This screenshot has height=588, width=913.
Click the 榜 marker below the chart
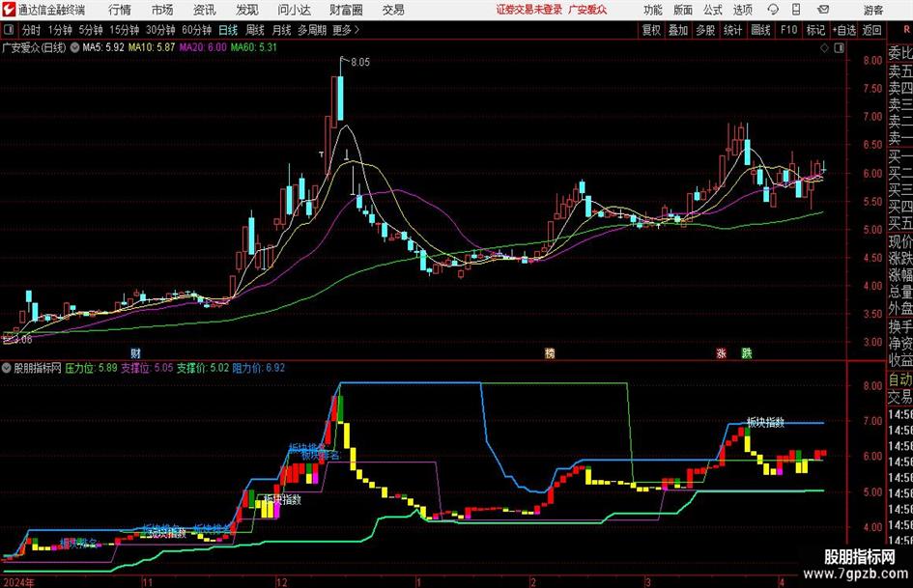pyautogui.click(x=550, y=352)
